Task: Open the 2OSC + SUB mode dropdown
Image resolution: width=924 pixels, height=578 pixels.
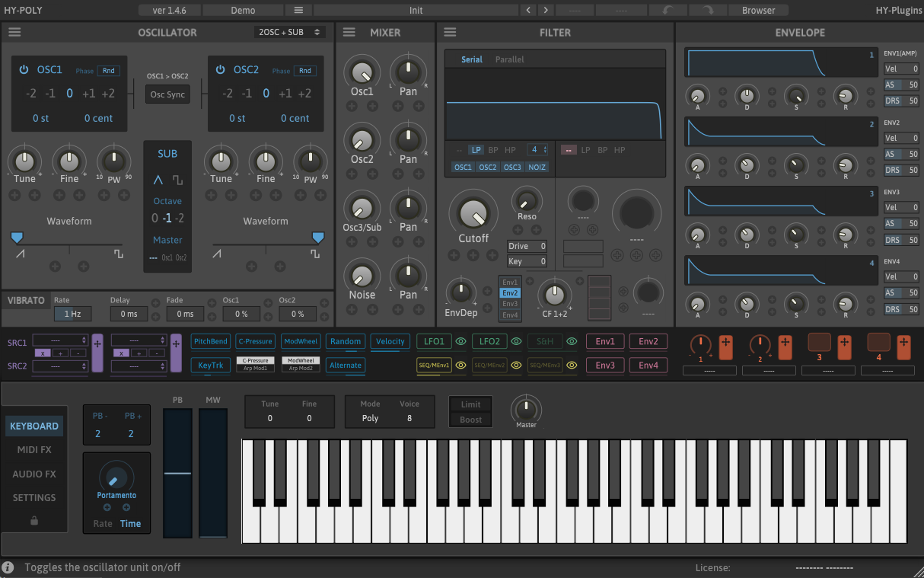Action: click(x=289, y=32)
